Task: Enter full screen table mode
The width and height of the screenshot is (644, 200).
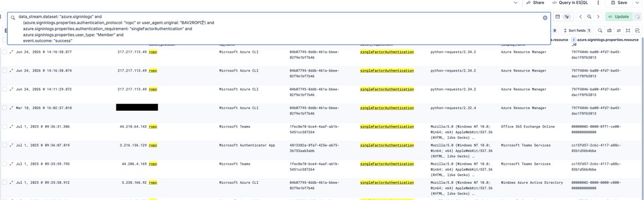Action: click(x=628, y=31)
